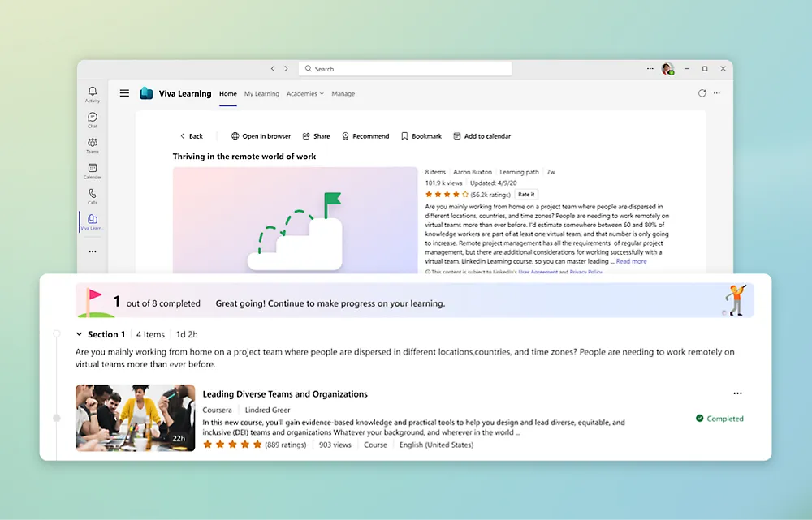This screenshot has height=520, width=812.
Task: Click the Completed status
Action: coord(719,418)
